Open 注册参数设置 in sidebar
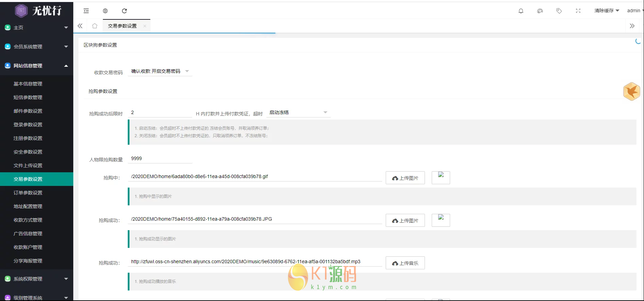This screenshot has height=301, width=644. (36, 138)
